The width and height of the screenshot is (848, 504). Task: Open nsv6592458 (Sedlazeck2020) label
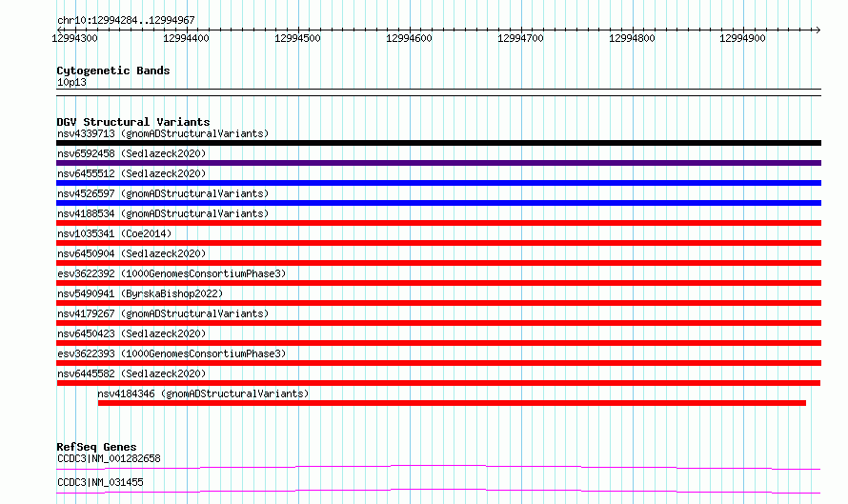tap(131, 153)
